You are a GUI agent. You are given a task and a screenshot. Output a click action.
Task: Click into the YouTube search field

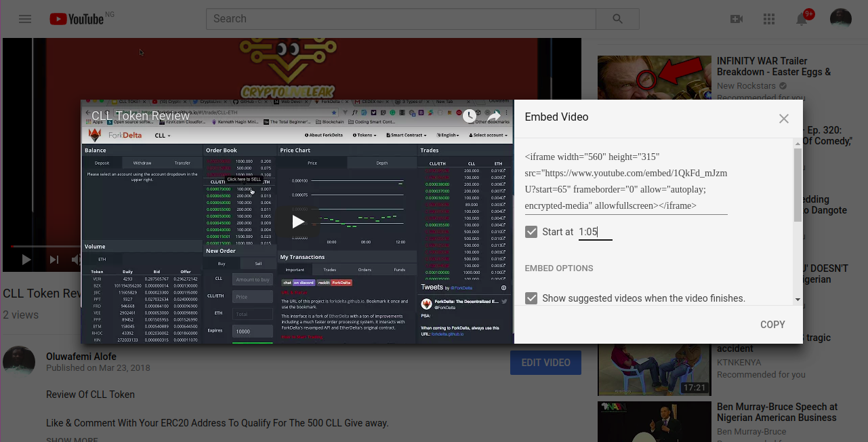401,19
